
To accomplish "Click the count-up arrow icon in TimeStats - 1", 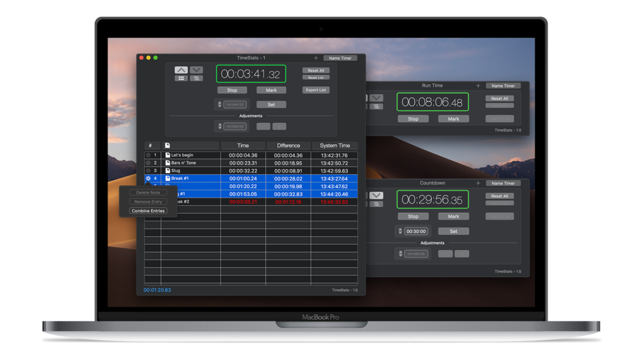I will pos(181,70).
